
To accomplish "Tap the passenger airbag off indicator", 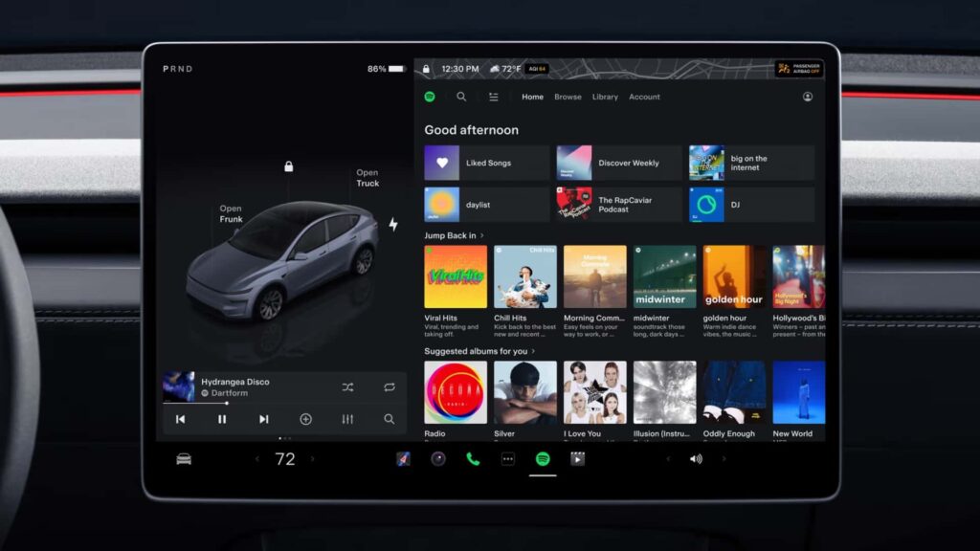I will [799, 69].
